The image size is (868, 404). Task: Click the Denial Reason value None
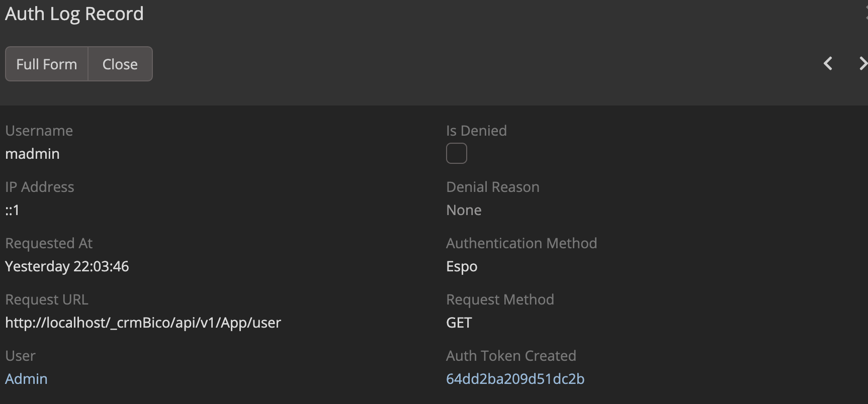click(x=464, y=210)
